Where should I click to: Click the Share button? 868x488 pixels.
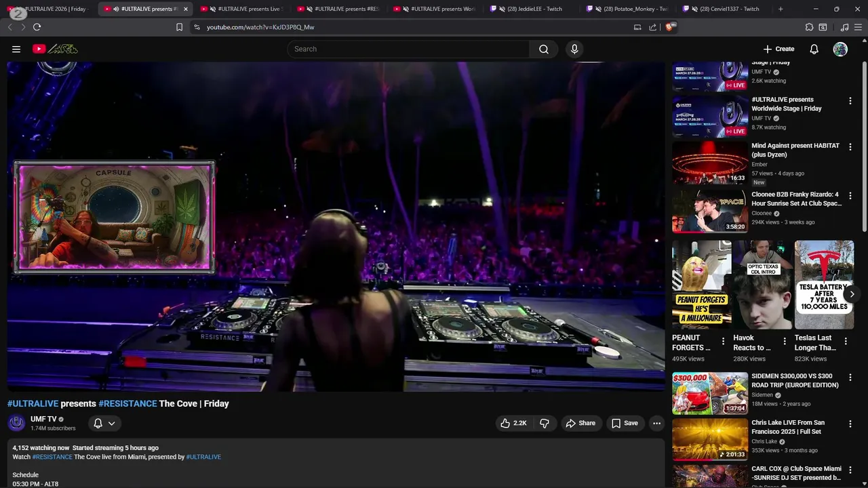(580, 423)
